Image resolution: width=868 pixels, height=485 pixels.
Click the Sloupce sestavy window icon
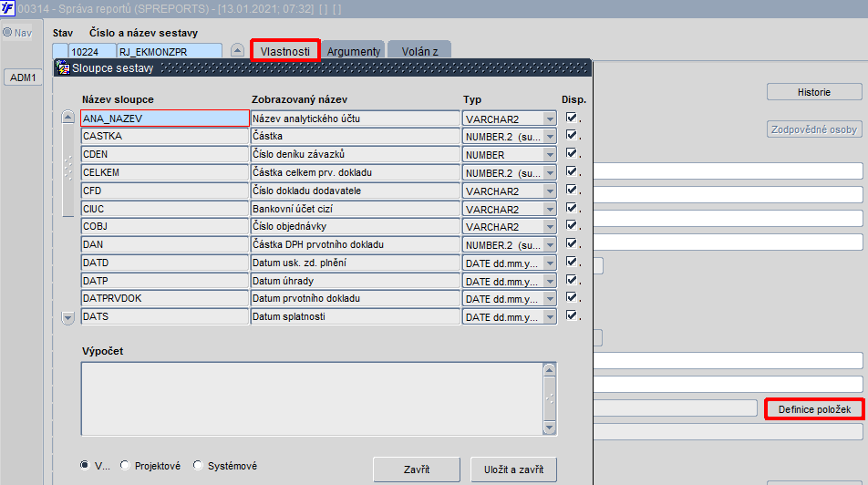coord(63,68)
